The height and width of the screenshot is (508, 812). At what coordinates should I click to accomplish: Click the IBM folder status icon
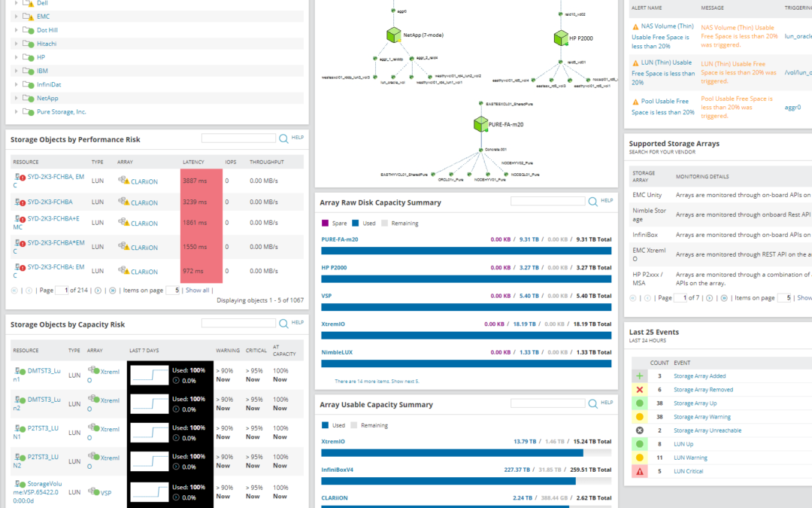click(x=29, y=71)
